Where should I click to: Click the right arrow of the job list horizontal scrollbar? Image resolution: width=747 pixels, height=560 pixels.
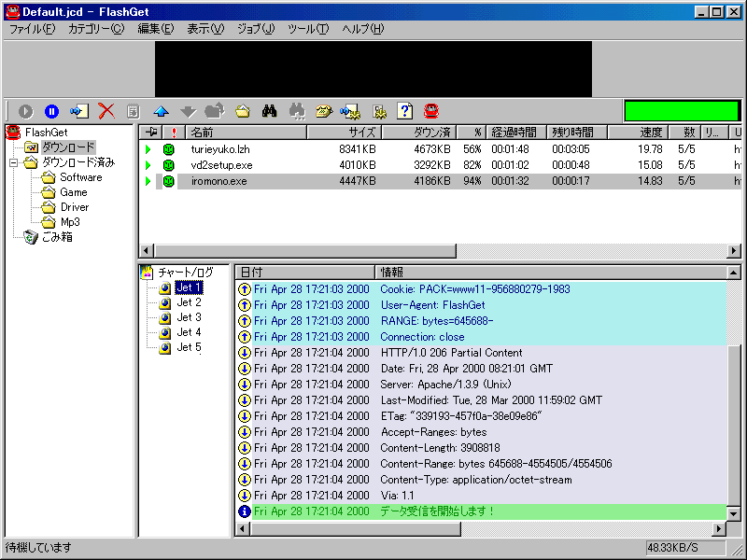[x=734, y=250]
